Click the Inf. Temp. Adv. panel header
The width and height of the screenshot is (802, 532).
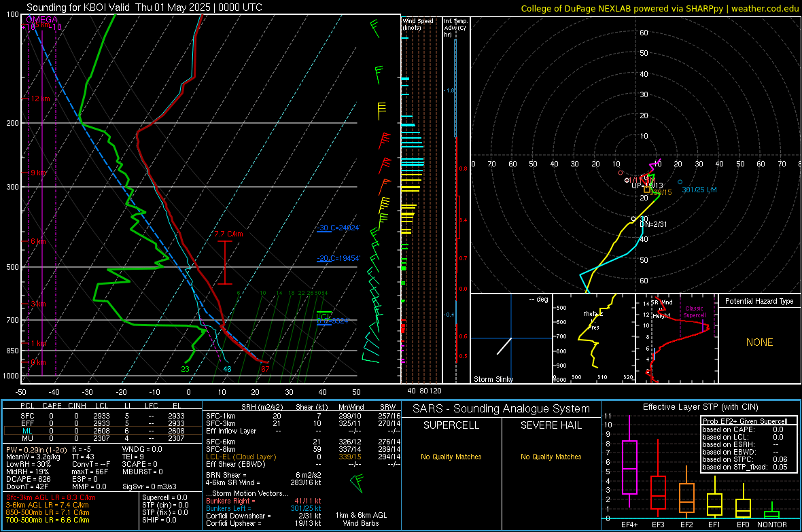coord(455,28)
